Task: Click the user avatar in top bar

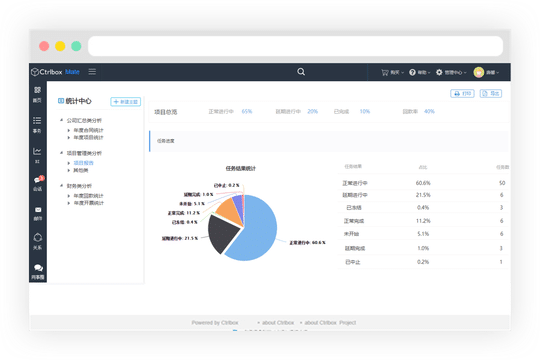Action: [479, 72]
